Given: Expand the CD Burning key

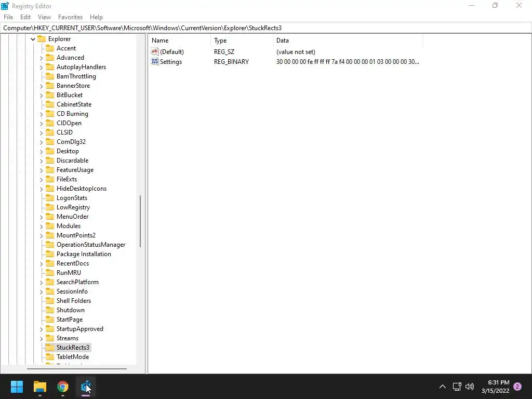Looking at the screenshot, I should click(x=42, y=114).
